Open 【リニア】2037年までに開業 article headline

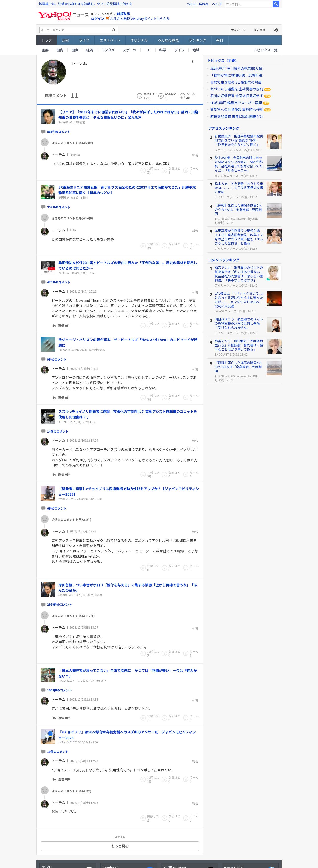[128, 115]
